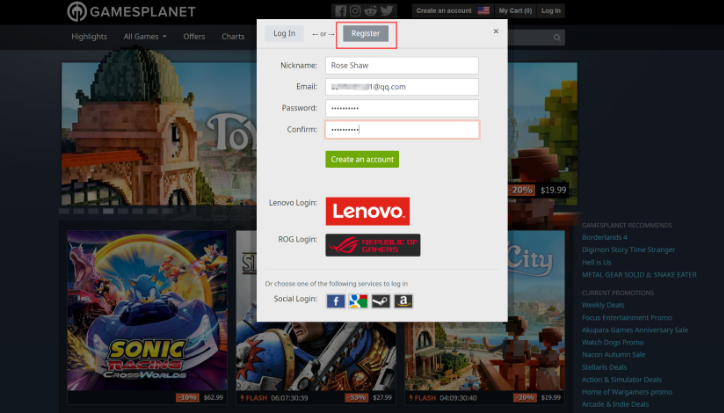Click Log In in the top bar

click(x=551, y=10)
